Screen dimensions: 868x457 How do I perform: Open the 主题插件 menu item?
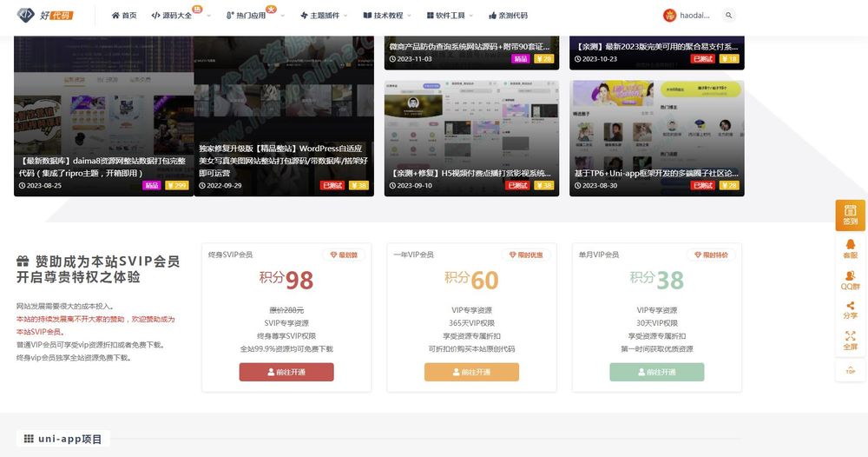(x=319, y=16)
